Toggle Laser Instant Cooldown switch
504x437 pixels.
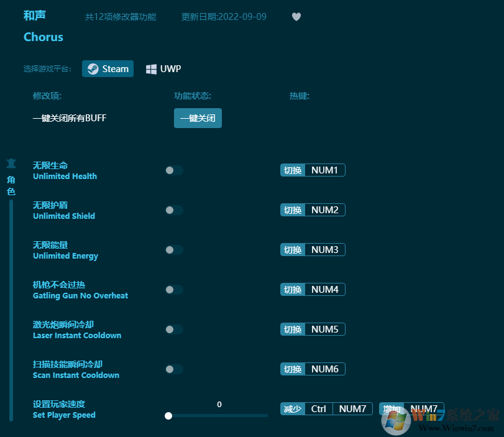[173, 329]
